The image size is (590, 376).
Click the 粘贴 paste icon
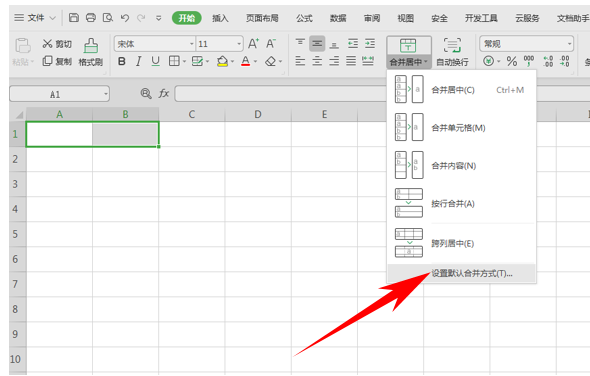[x=23, y=46]
